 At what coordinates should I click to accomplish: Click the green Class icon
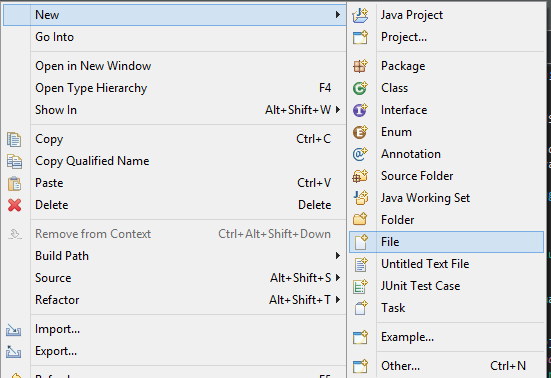point(360,88)
